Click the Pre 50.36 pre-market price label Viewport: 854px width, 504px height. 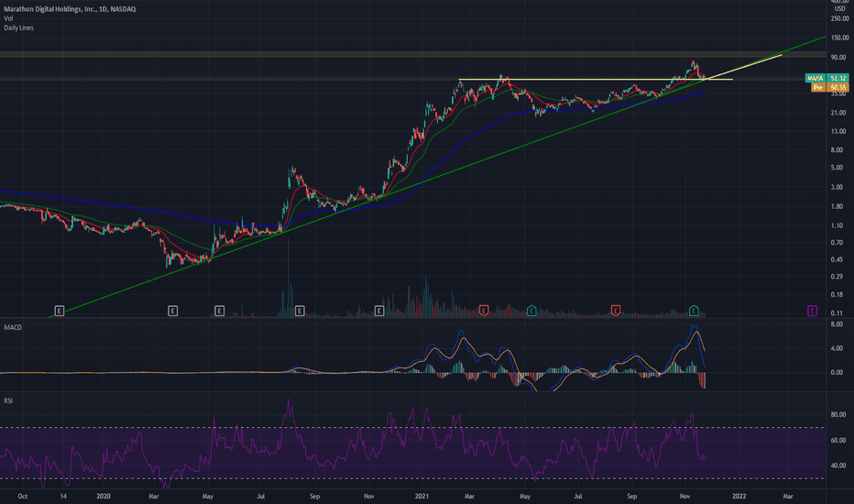tap(829, 87)
